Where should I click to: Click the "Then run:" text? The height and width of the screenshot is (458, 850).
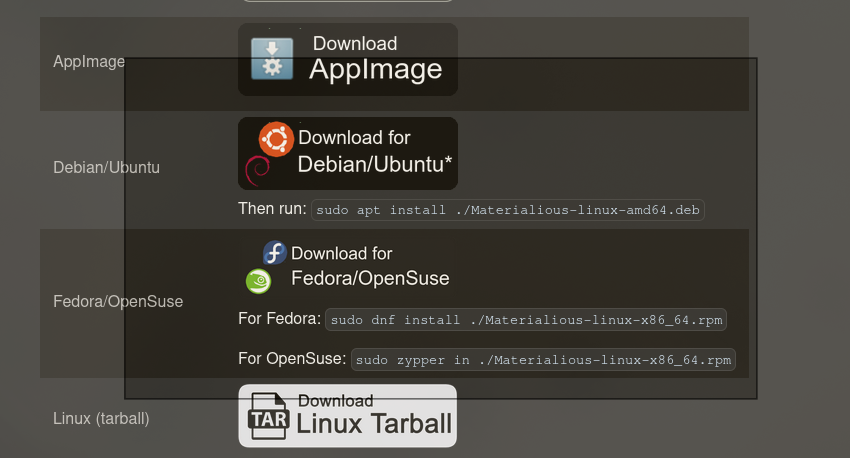tap(273, 209)
